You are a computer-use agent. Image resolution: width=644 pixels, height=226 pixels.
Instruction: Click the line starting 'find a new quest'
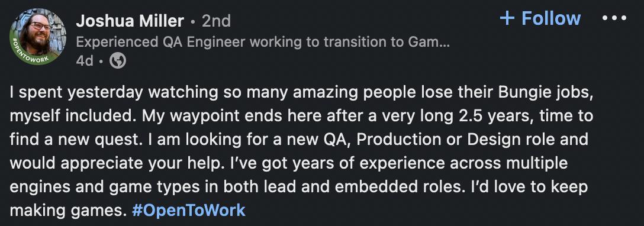click(x=299, y=140)
